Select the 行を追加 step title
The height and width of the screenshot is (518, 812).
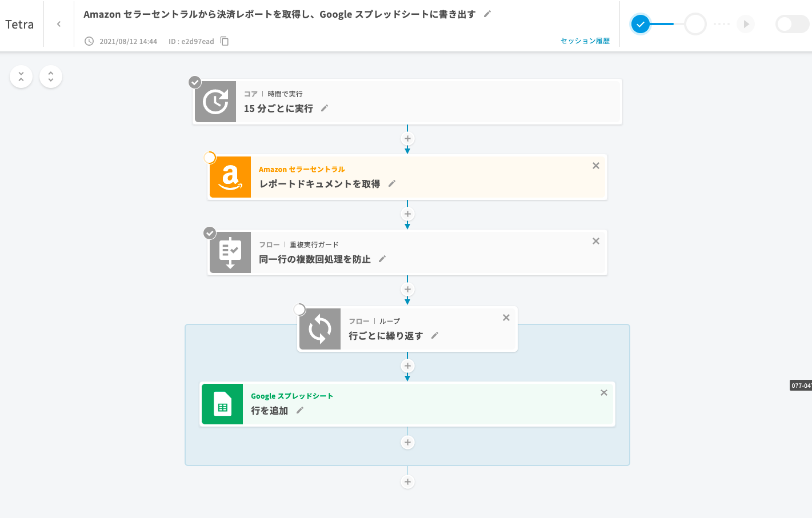point(269,411)
